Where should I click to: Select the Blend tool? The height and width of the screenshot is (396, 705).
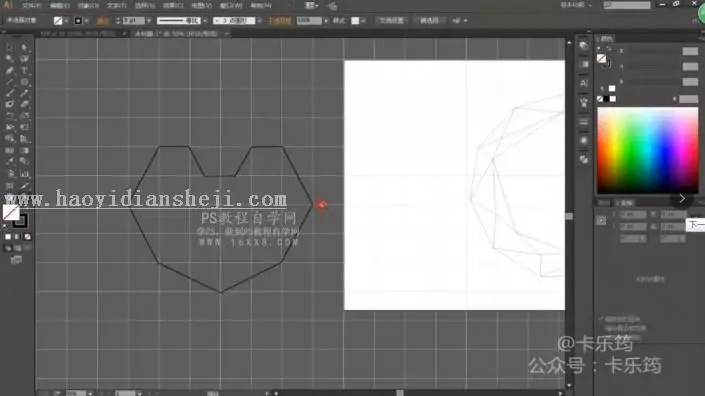[24, 162]
